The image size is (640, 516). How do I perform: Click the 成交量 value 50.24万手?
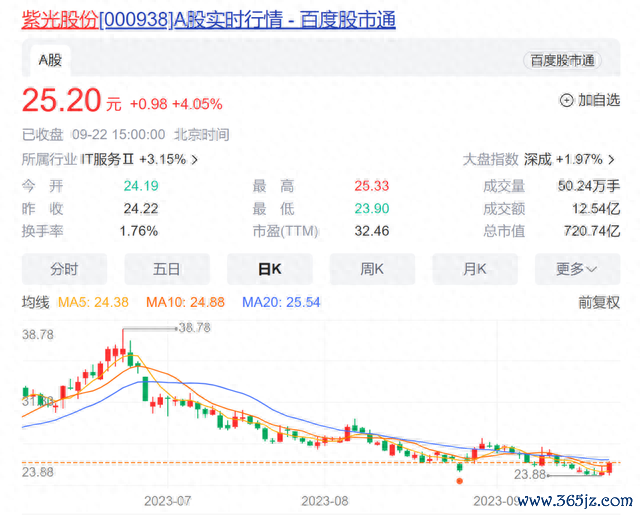tap(589, 186)
